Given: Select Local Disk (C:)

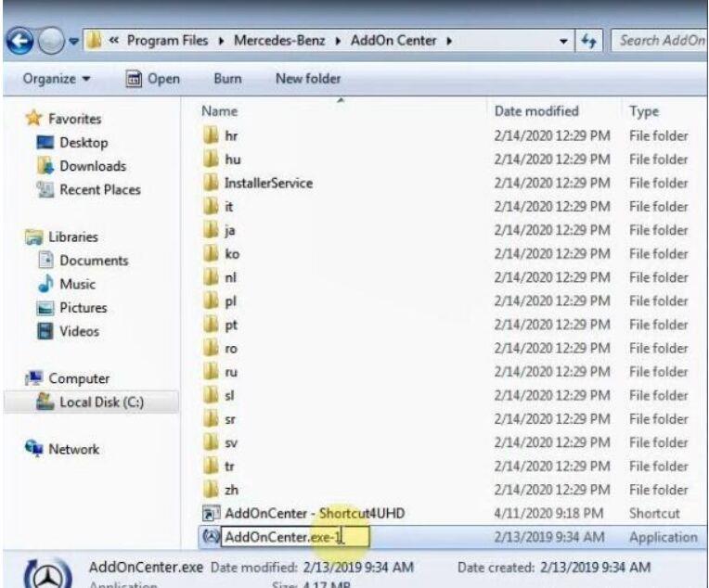Looking at the screenshot, I should (x=90, y=402).
